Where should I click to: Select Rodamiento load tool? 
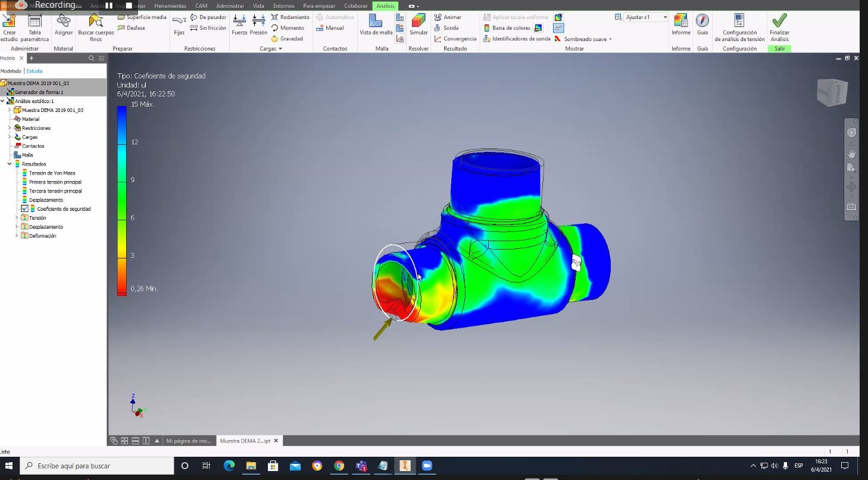pyautogui.click(x=291, y=17)
